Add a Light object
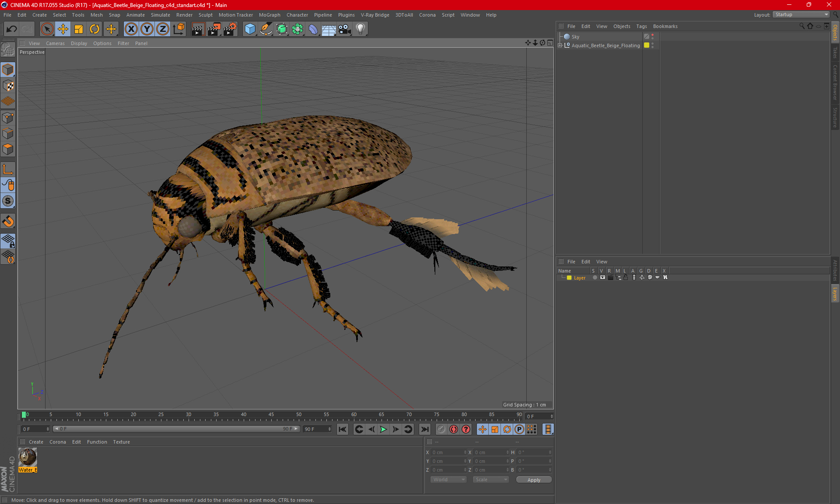 (x=360, y=29)
